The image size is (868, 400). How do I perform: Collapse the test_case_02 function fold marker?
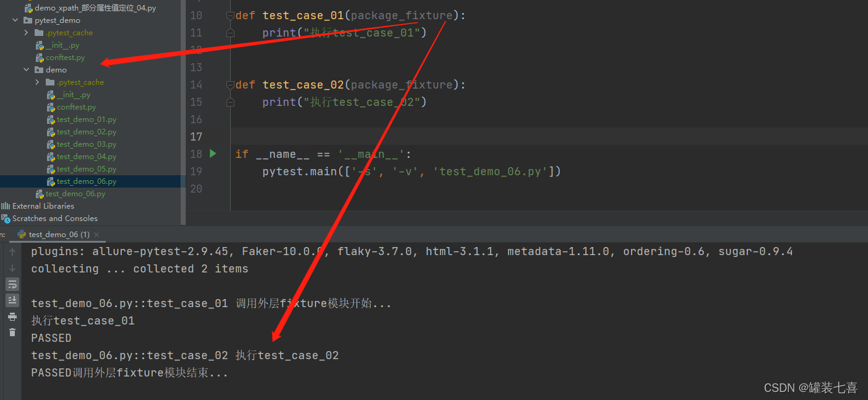tap(230, 84)
